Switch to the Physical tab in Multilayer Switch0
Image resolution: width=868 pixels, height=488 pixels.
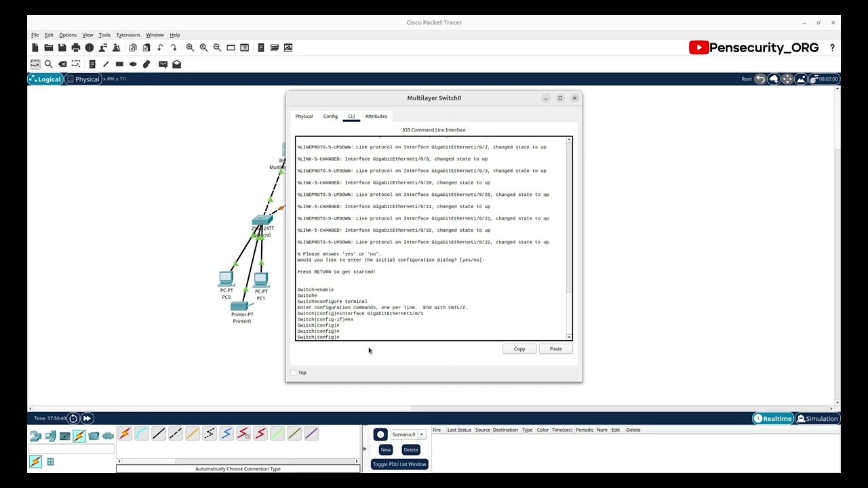tap(304, 117)
